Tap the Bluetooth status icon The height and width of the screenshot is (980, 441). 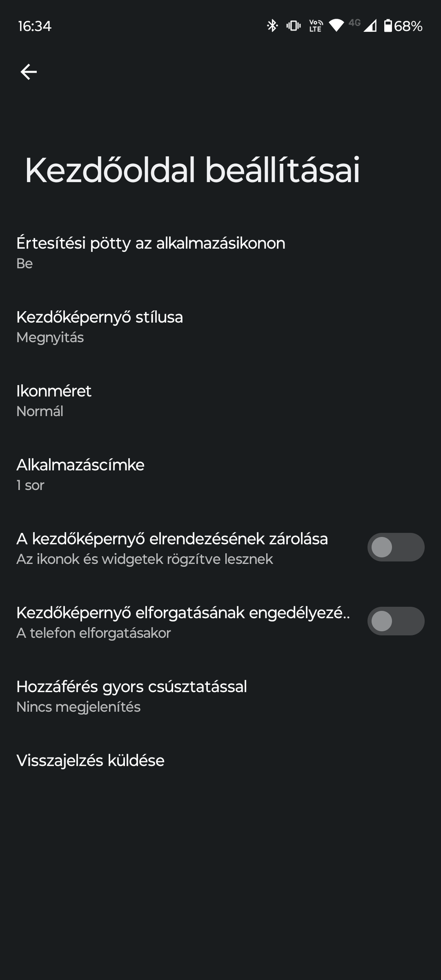272,26
